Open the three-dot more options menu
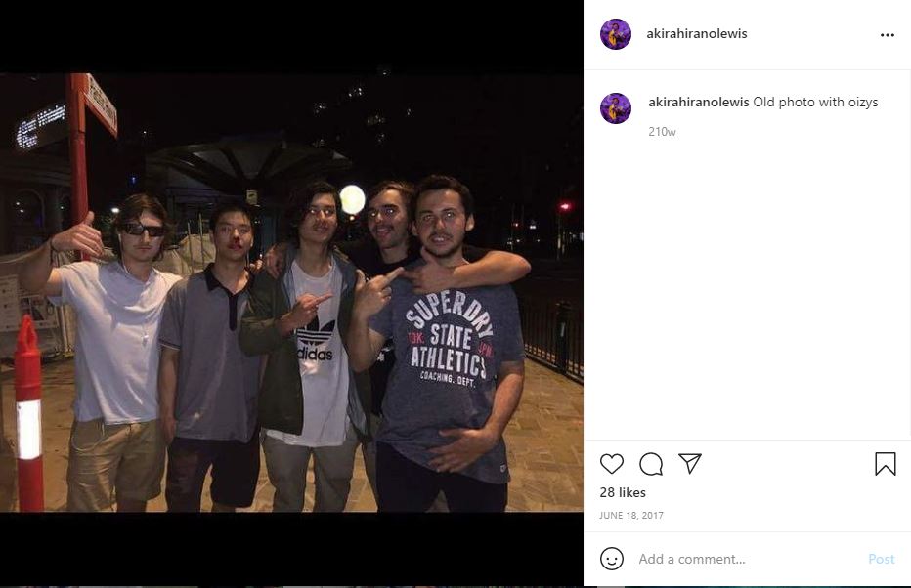The height and width of the screenshot is (588, 911). tap(888, 35)
